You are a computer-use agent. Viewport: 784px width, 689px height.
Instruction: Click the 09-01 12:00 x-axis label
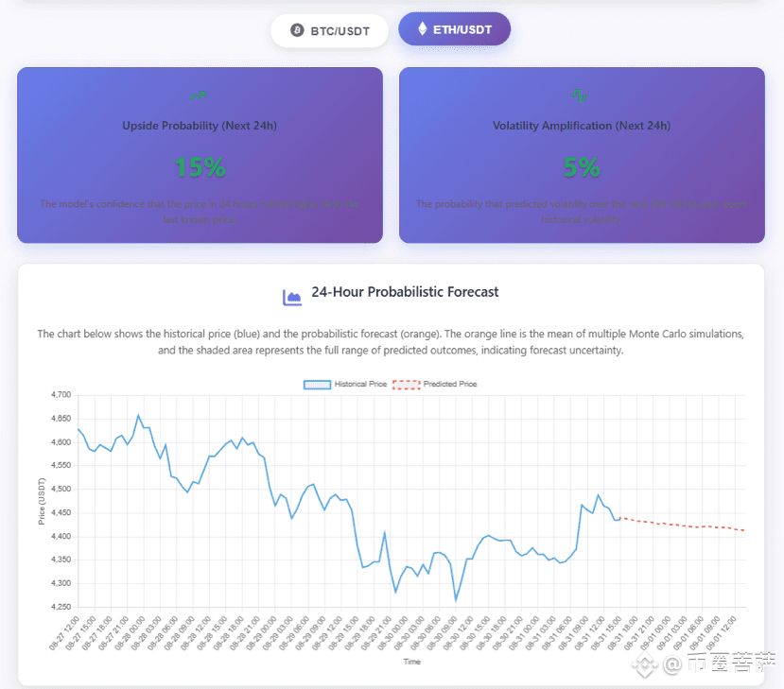coord(722,632)
